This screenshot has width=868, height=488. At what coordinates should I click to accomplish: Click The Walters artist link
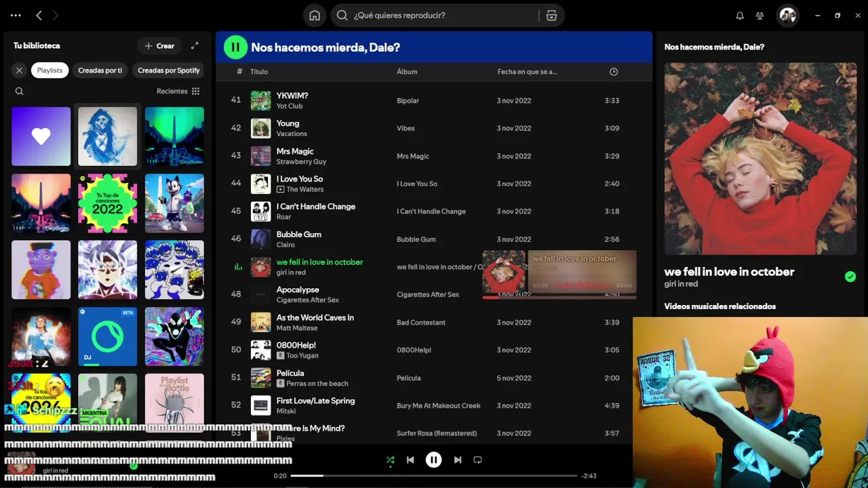304,190
